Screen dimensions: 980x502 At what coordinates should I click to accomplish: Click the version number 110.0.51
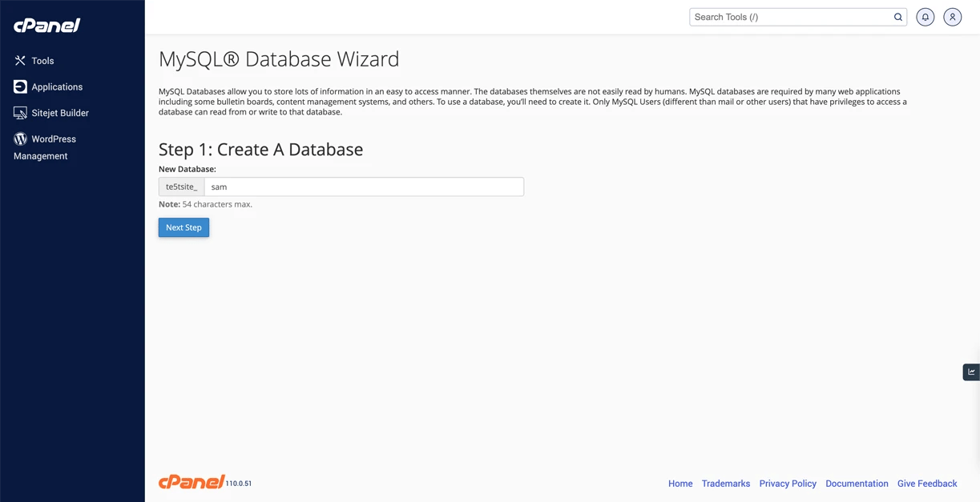[239, 484]
